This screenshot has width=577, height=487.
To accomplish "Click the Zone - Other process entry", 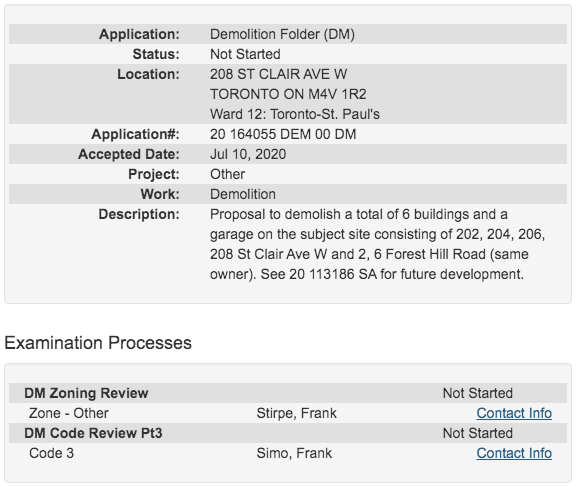I will tap(69, 413).
